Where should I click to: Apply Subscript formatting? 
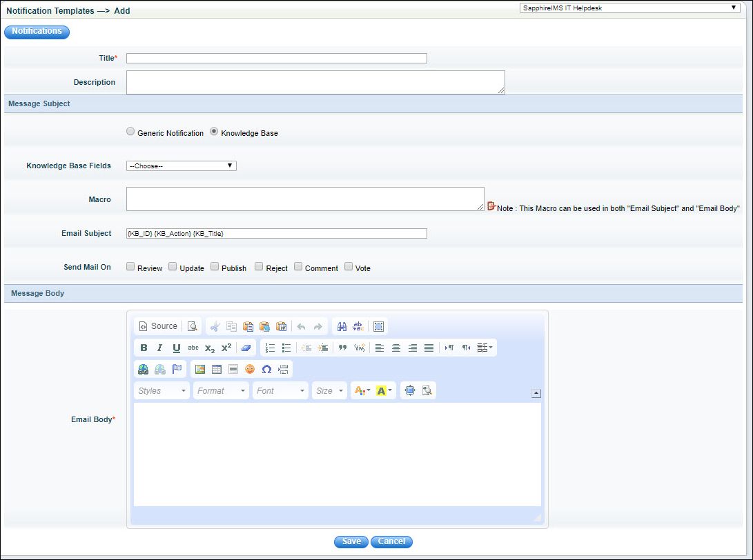210,348
